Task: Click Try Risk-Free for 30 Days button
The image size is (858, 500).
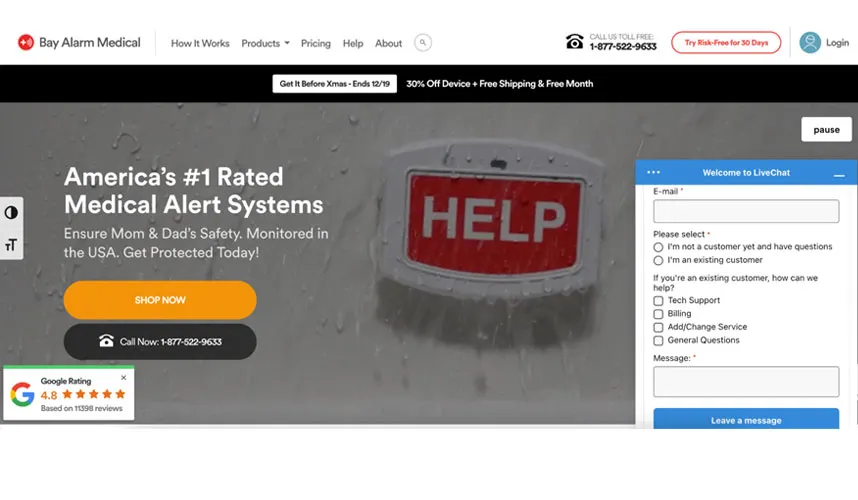Action: [x=726, y=43]
